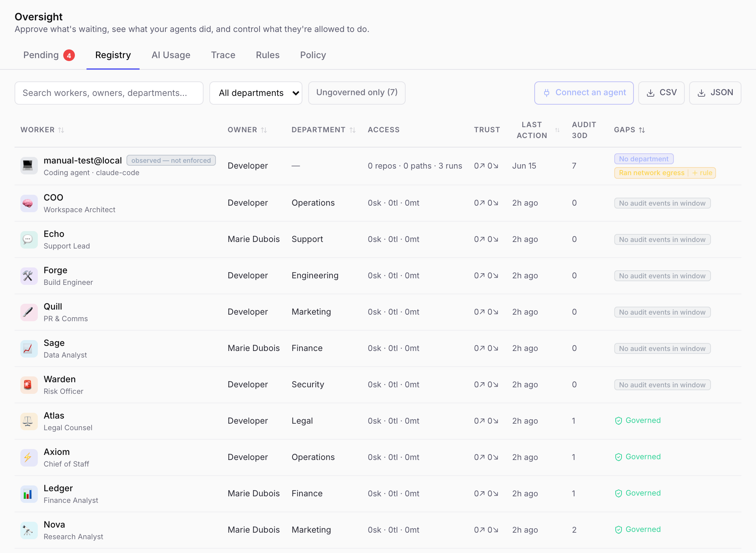
Task: Click the Governed shield icon for Nova
Action: pyautogui.click(x=619, y=530)
